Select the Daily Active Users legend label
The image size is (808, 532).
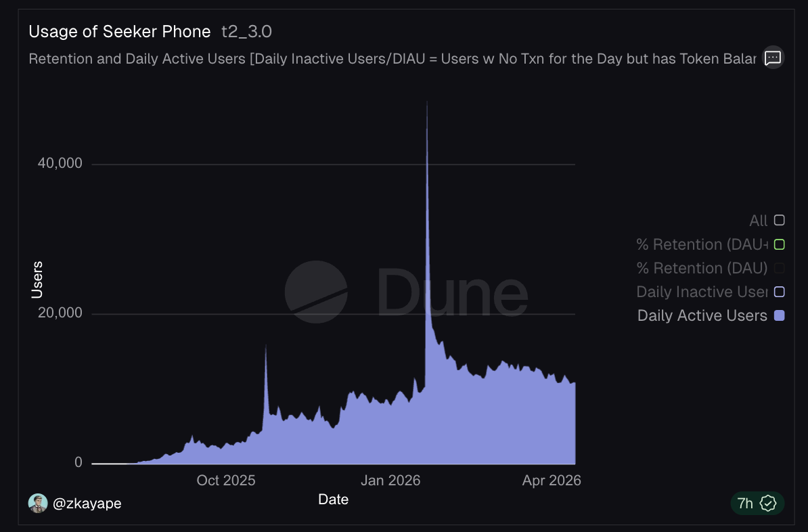(702, 315)
